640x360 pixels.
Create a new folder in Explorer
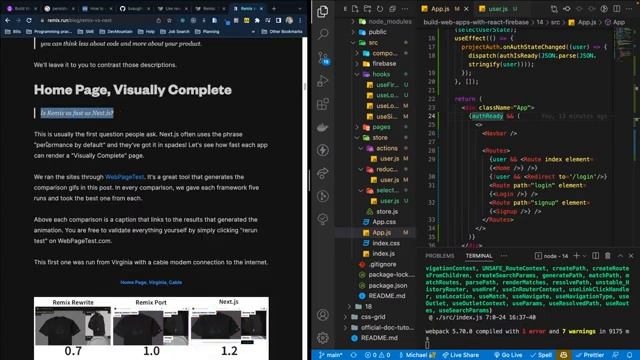[367, 9]
